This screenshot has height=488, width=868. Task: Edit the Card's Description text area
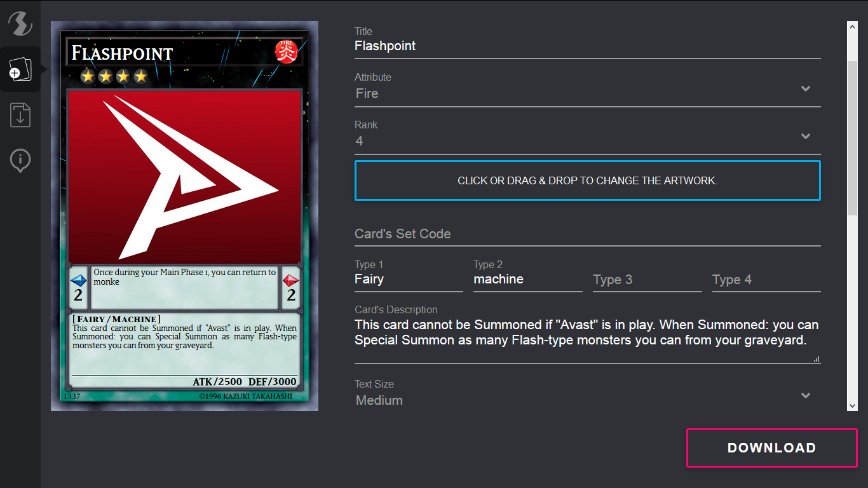pos(588,340)
